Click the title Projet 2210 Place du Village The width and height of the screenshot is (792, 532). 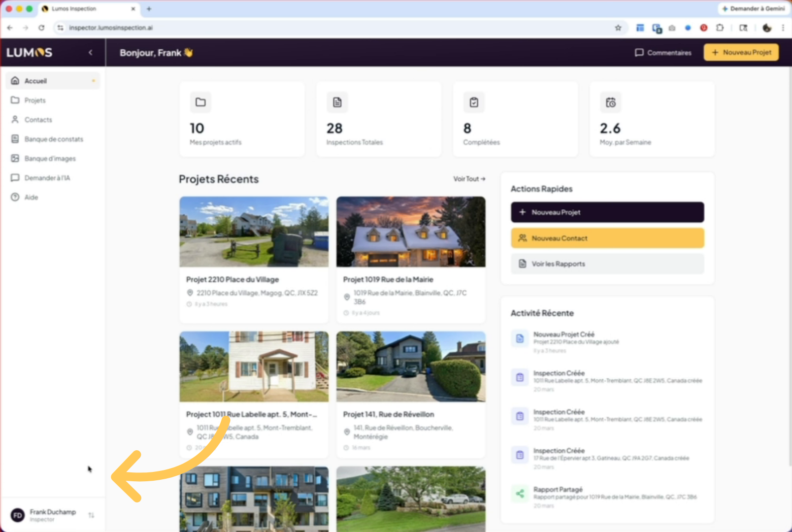pos(232,279)
